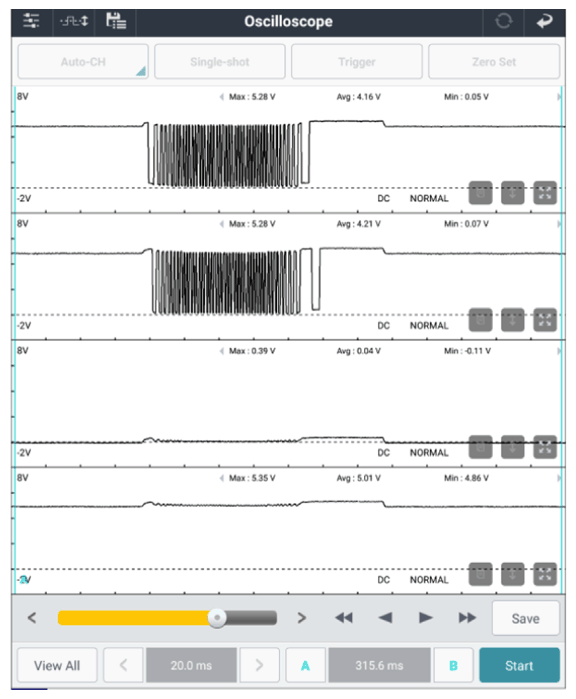The width and height of the screenshot is (576, 699).
Task: Click the yellow playback position slider
Action: click(168, 618)
